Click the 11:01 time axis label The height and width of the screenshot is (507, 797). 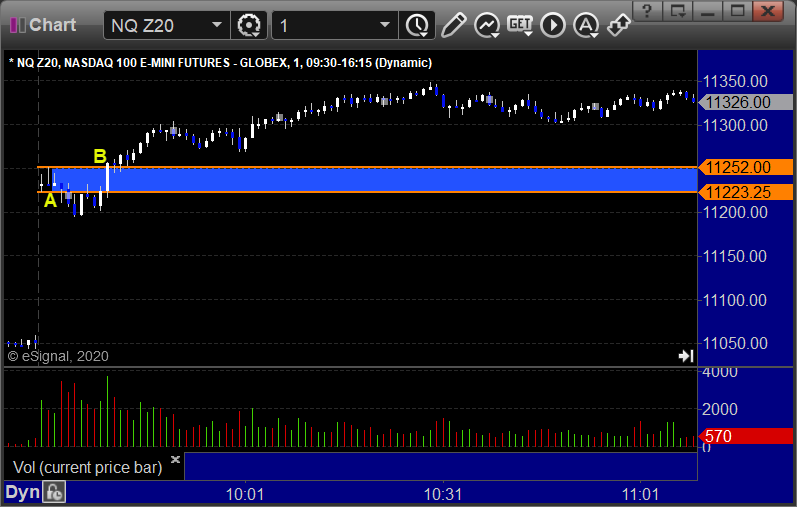click(x=640, y=494)
